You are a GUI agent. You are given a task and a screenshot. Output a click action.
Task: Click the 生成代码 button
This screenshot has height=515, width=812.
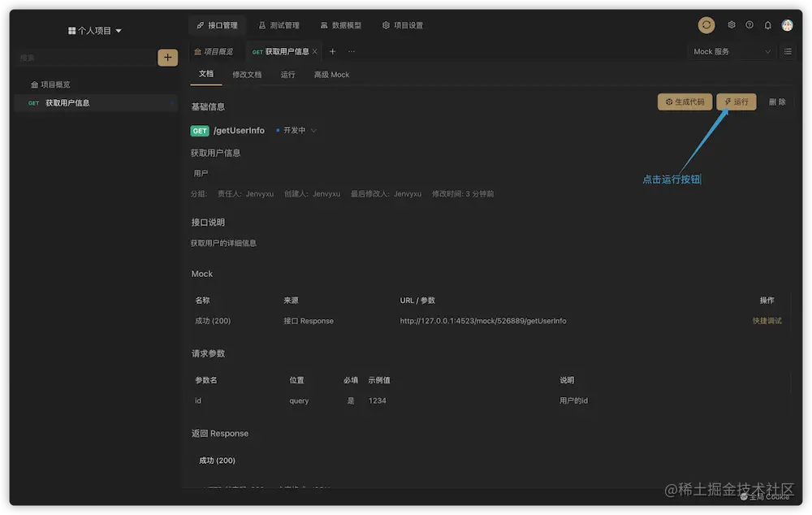[x=684, y=102]
